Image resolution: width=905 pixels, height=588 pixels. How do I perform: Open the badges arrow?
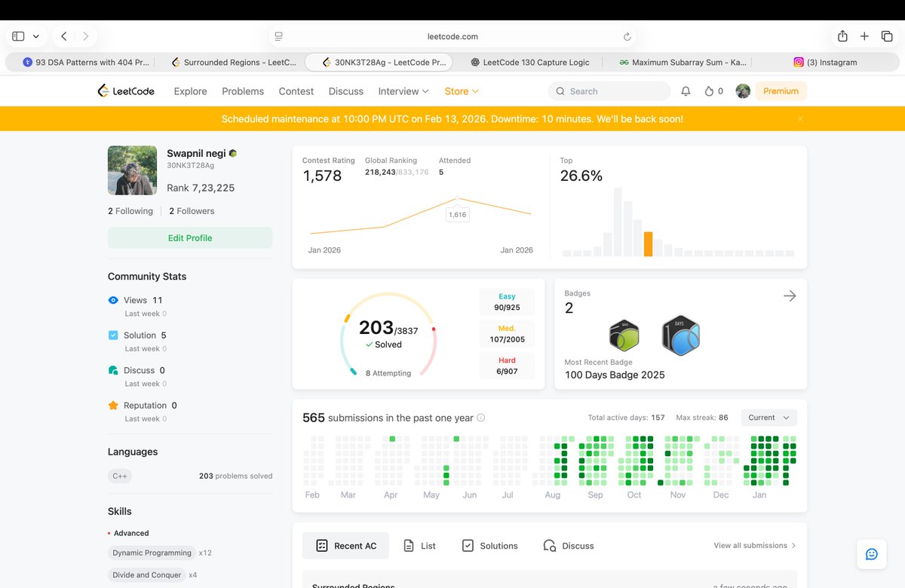(790, 296)
